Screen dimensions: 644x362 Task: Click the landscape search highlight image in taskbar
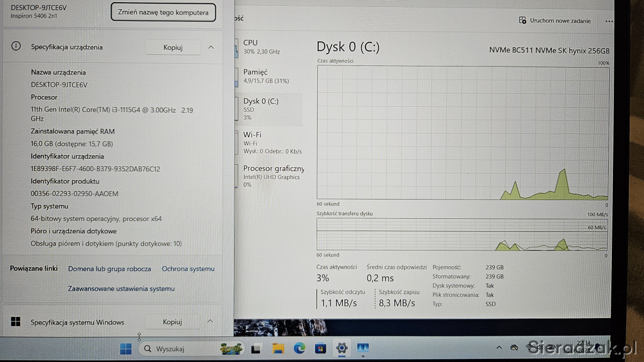click(231, 349)
